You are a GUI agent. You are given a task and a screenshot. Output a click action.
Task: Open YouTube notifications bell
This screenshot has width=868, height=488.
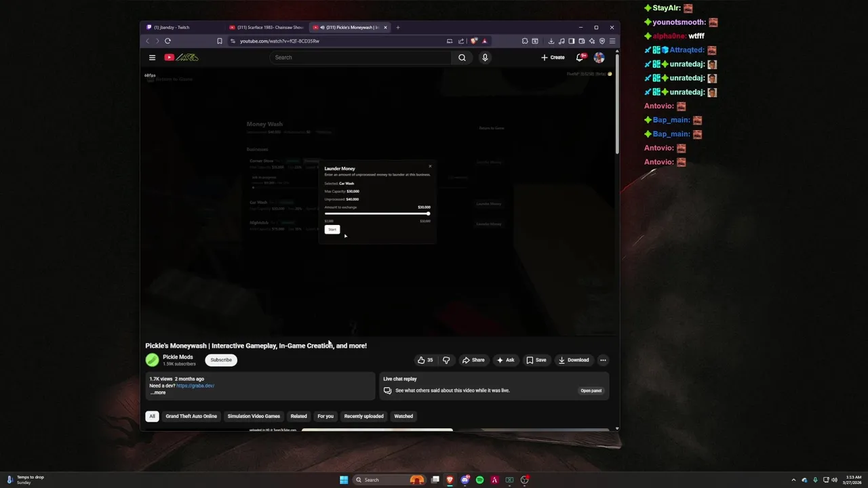[x=580, y=58]
